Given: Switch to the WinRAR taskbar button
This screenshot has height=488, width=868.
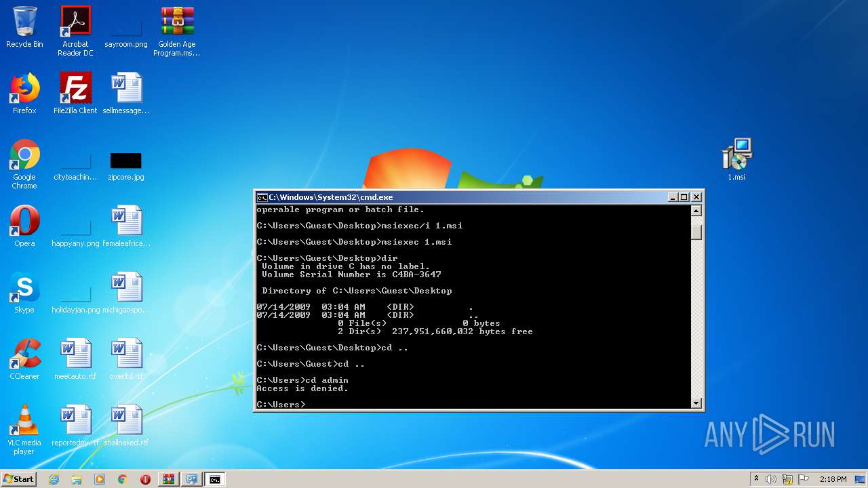Looking at the screenshot, I should (168, 479).
